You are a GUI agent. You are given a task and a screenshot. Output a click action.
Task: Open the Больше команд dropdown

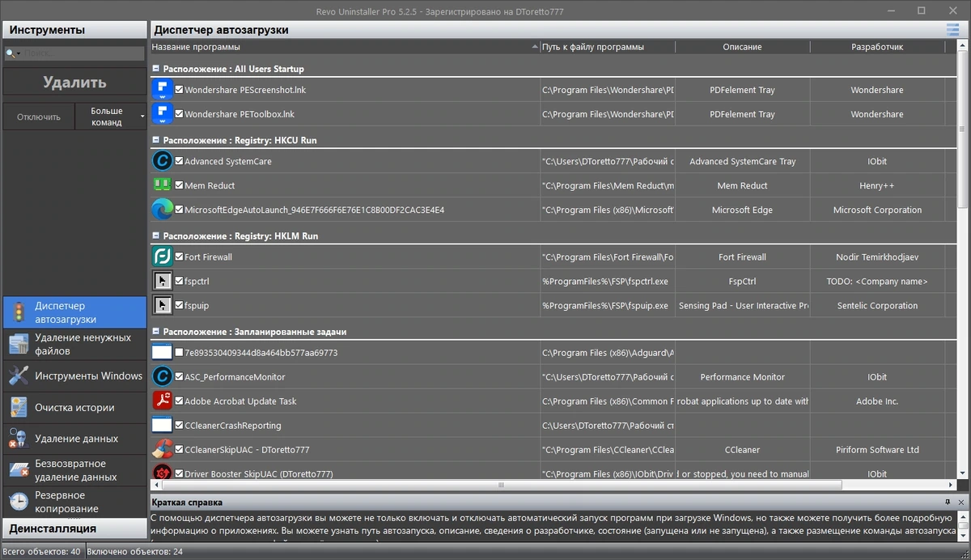112,117
